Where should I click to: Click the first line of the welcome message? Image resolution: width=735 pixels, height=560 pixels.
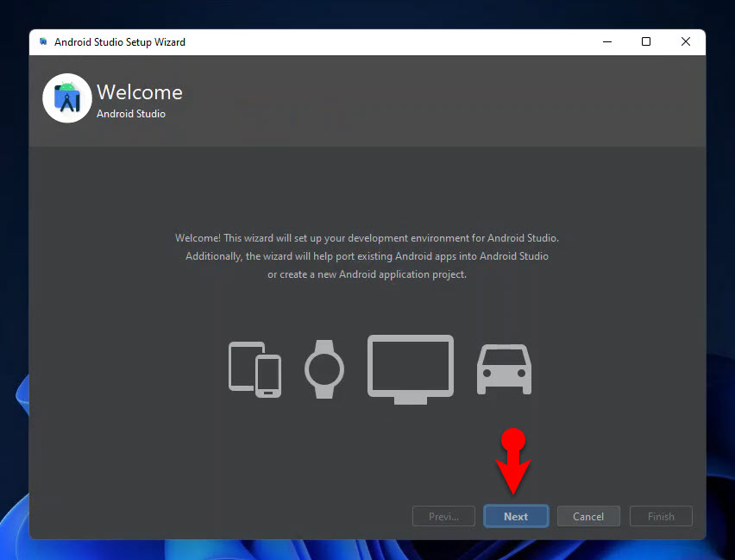(x=367, y=238)
